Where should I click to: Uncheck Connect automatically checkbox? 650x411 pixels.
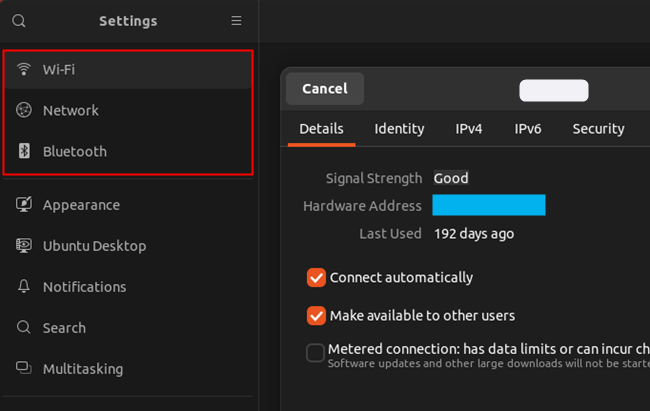click(x=316, y=277)
